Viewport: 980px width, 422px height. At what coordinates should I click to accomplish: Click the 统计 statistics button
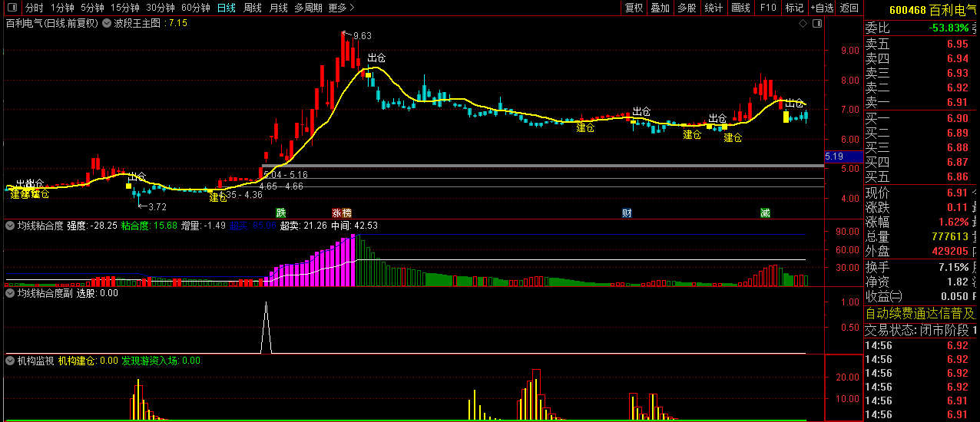713,8
